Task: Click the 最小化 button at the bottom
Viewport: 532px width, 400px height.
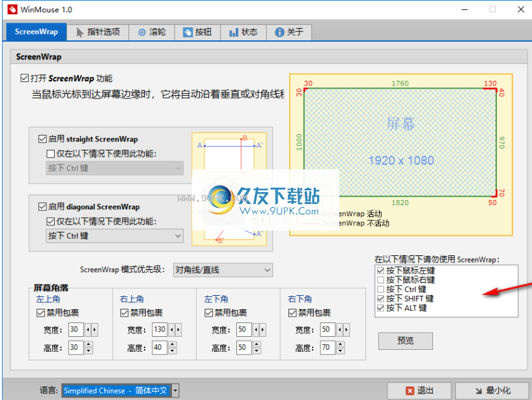Action: [x=492, y=391]
